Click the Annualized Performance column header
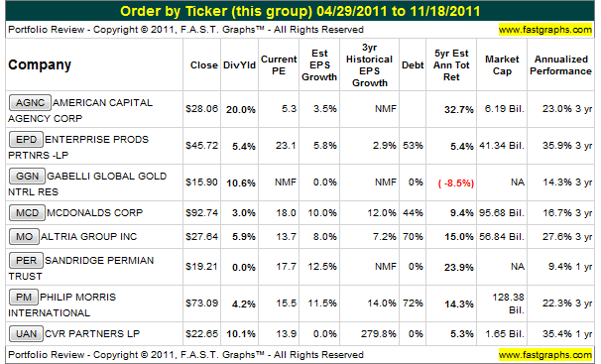 [x=560, y=65]
